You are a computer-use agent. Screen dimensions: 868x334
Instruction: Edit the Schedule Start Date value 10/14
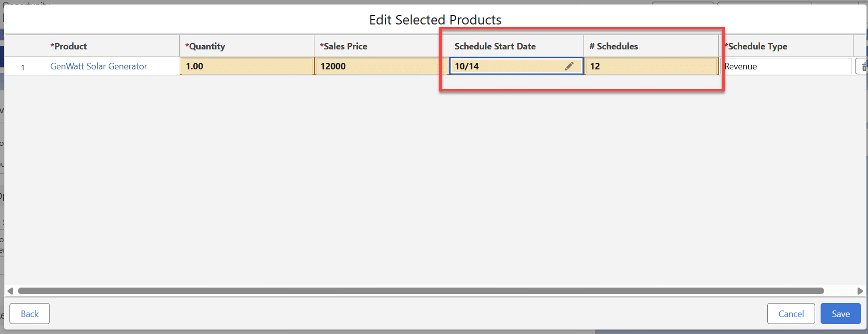[504, 66]
